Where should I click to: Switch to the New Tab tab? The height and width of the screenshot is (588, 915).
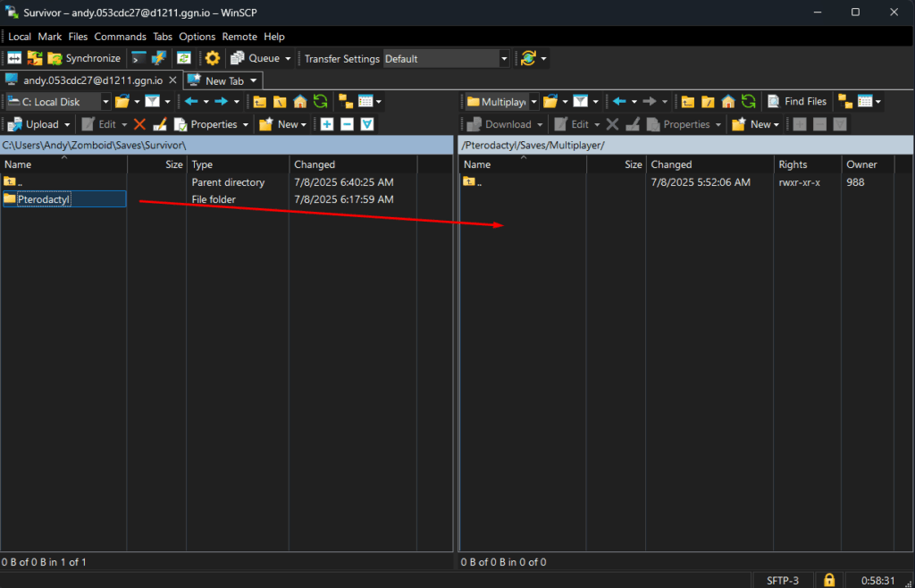point(223,80)
